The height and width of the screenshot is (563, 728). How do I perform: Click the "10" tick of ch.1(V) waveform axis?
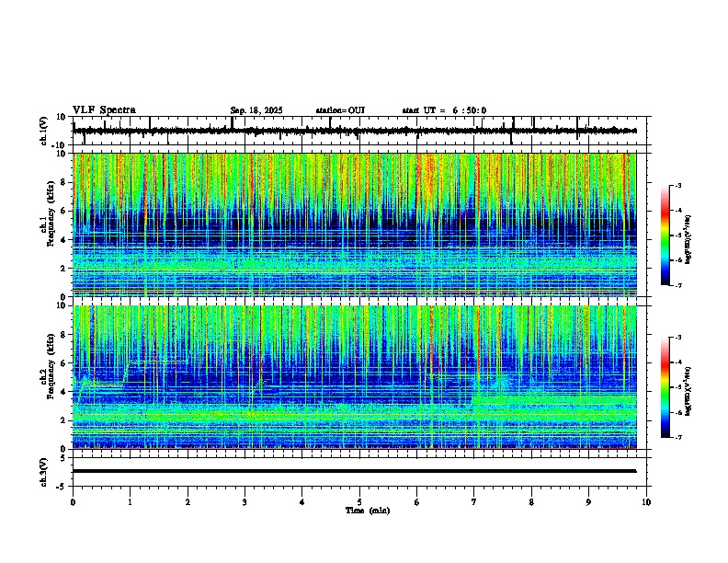click(x=62, y=117)
